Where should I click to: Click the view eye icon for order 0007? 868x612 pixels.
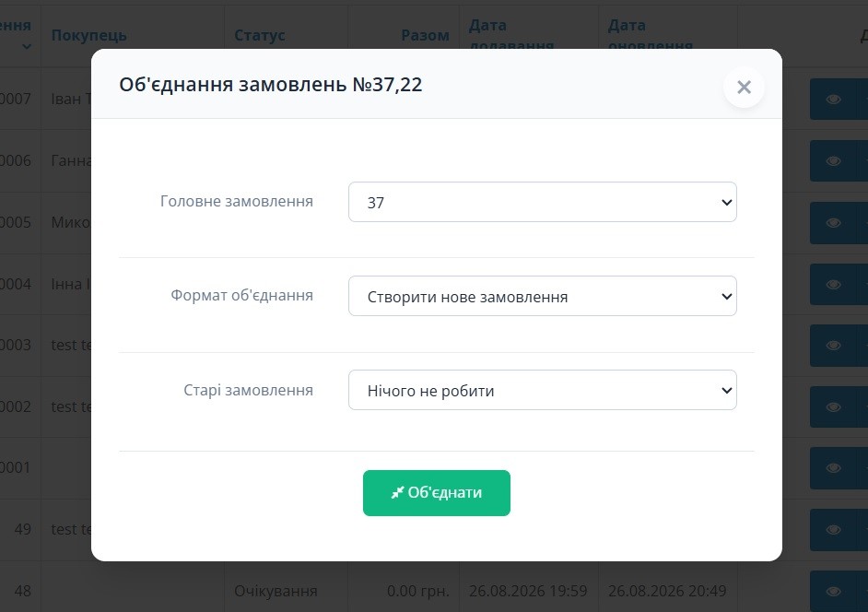coord(834,100)
